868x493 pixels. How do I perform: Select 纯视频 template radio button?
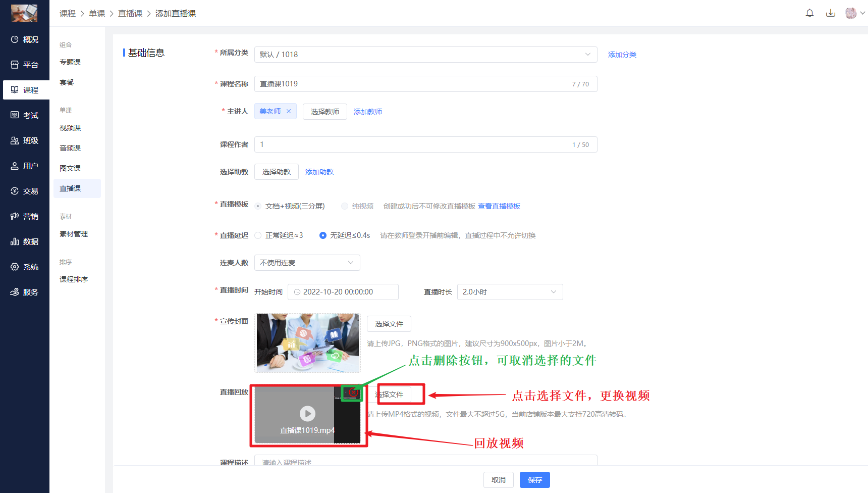[345, 206]
